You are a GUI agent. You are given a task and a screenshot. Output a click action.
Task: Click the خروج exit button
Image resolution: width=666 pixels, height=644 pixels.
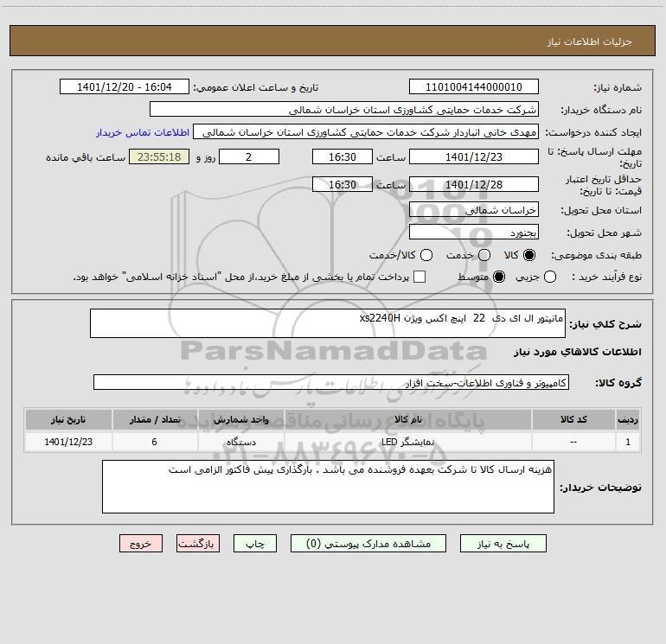tap(141, 544)
